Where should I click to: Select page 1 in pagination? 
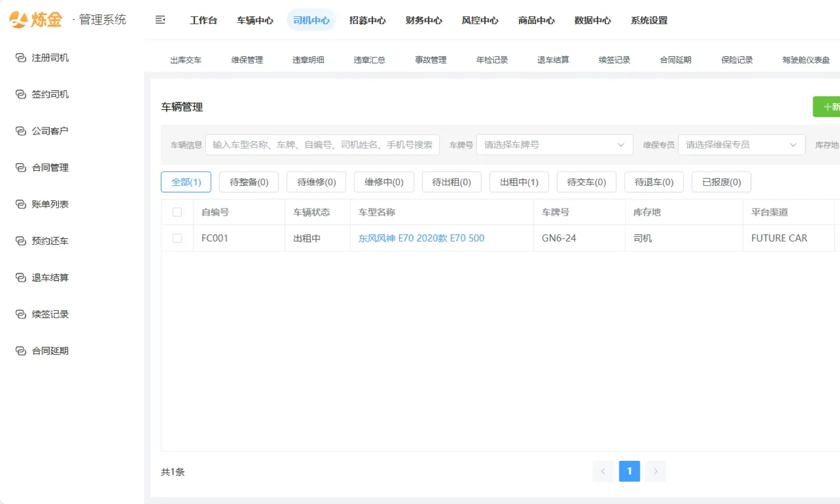pyautogui.click(x=629, y=472)
